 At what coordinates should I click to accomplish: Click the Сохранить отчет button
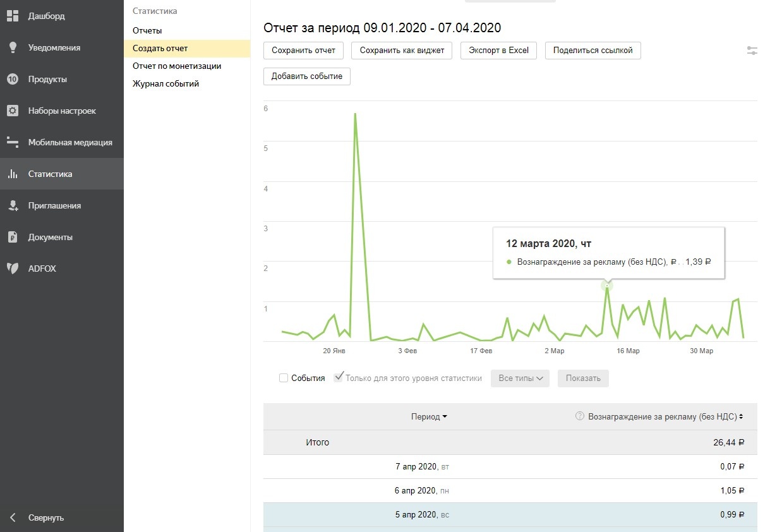tap(303, 51)
